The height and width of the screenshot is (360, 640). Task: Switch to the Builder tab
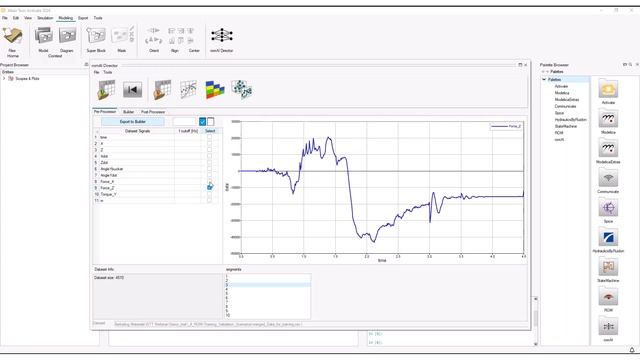tap(129, 112)
